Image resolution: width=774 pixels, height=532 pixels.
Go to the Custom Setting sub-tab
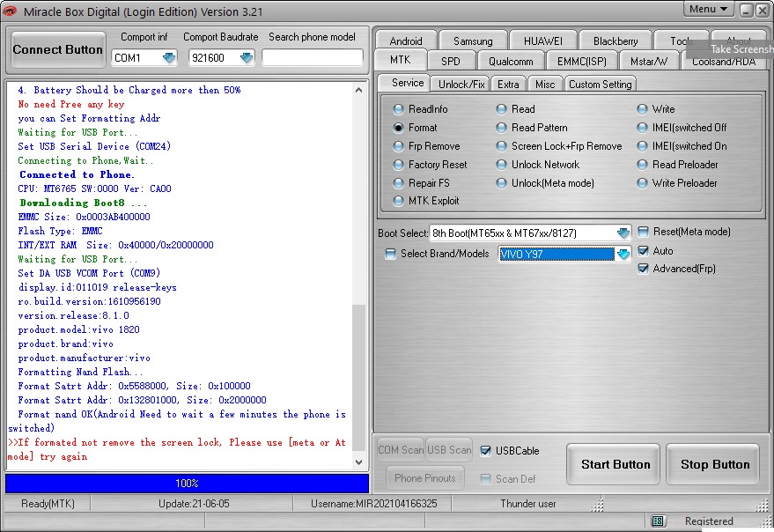pos(601,85)
